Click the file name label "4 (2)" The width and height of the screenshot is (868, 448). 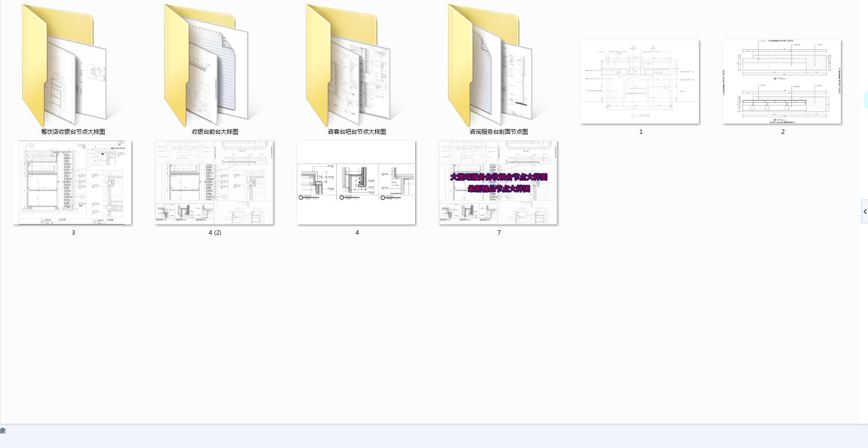click(x=215, y=233)
